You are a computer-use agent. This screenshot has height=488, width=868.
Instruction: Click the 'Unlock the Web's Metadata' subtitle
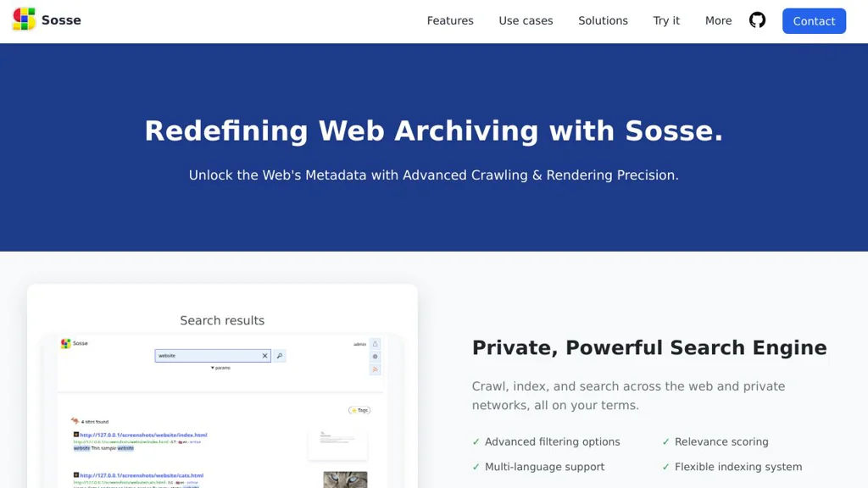tap(433, 175)
